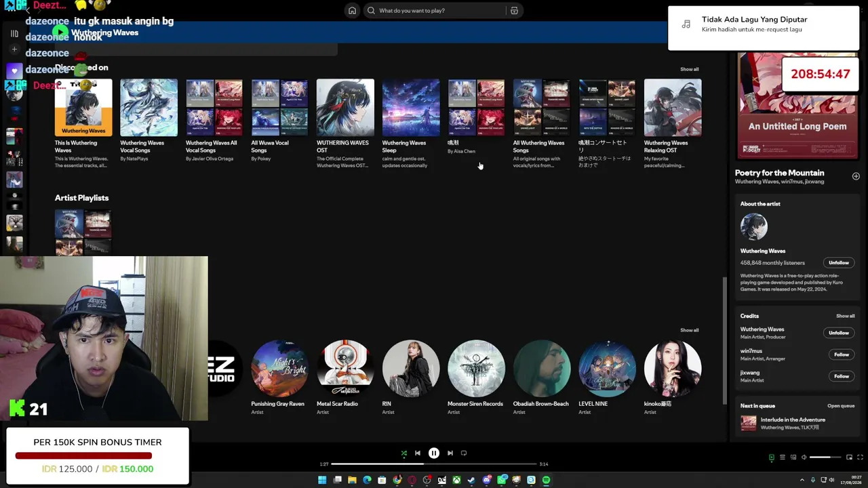The image size is (868, 488).
Task: Enter full screen mode
Action: (x=861, y=457)
